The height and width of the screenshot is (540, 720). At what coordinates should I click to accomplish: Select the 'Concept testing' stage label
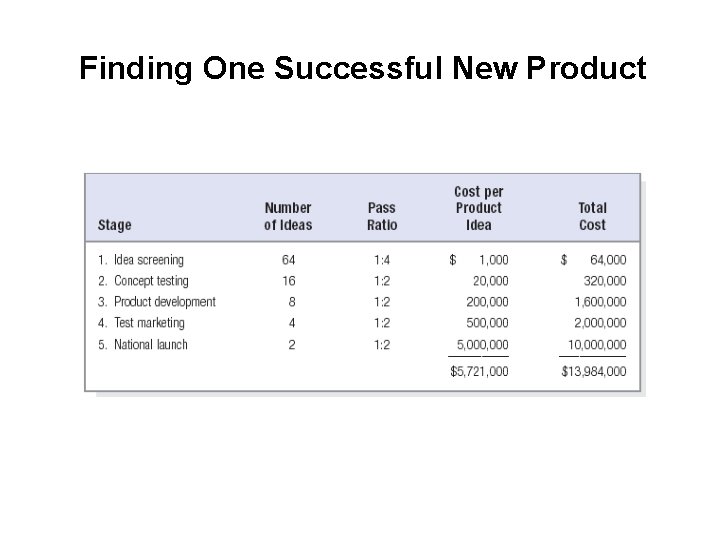click(x=151, y=281)
